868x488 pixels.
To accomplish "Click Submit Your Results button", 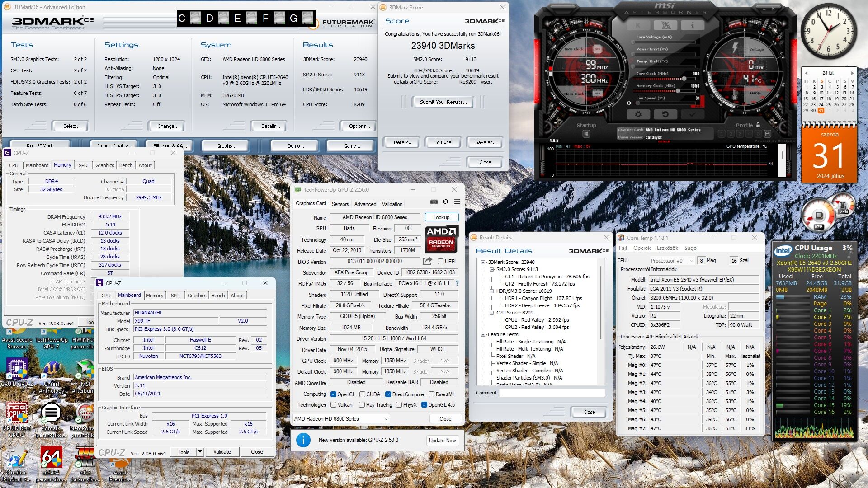I will click(443, 102).
